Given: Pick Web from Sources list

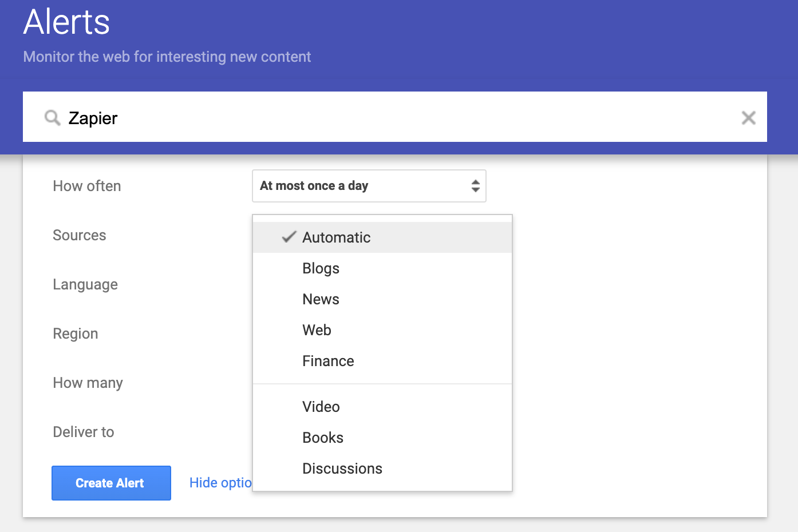Looking at the screenshot, I should (382, 330).
